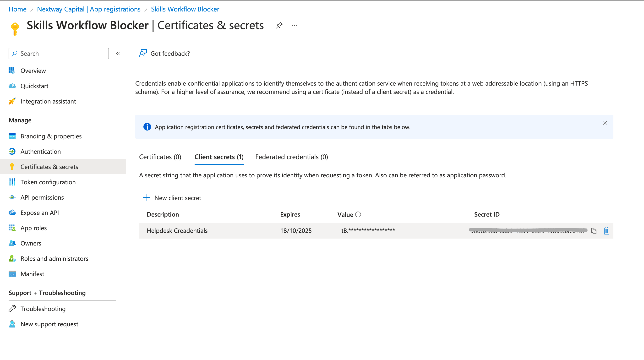
Task: Go to Home in the breadcrumb
Action: coord(17,9)
